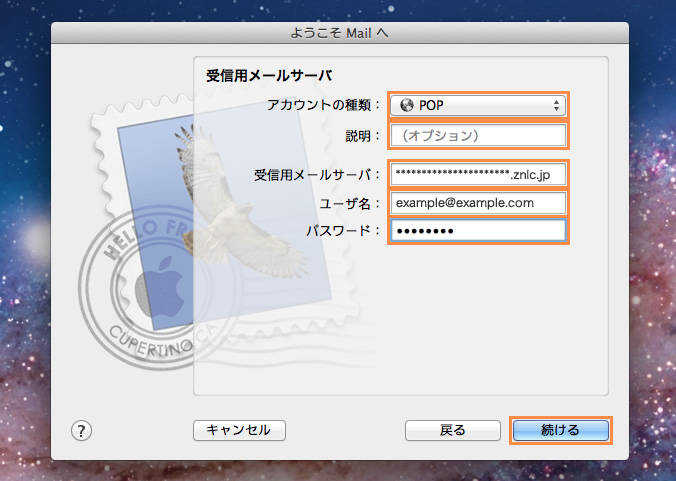
Task: Click the パスワード password field
Action: point(478,231)
